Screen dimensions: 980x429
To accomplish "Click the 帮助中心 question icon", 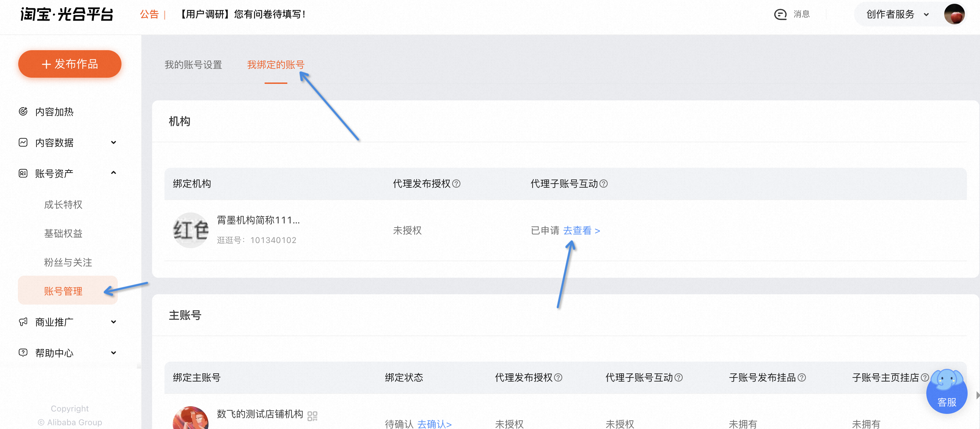I will click(x=23, y=353).
